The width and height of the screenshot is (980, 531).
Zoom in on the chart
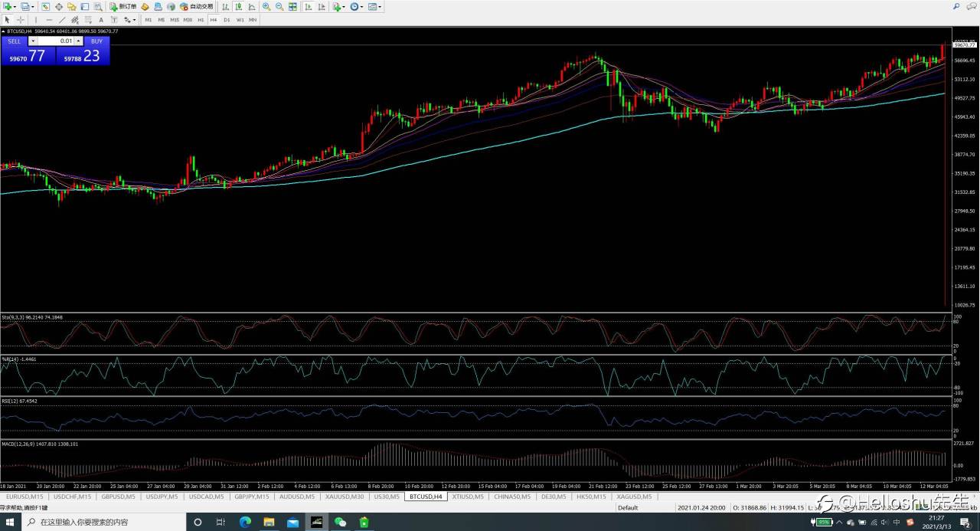(x=266, y=6)
